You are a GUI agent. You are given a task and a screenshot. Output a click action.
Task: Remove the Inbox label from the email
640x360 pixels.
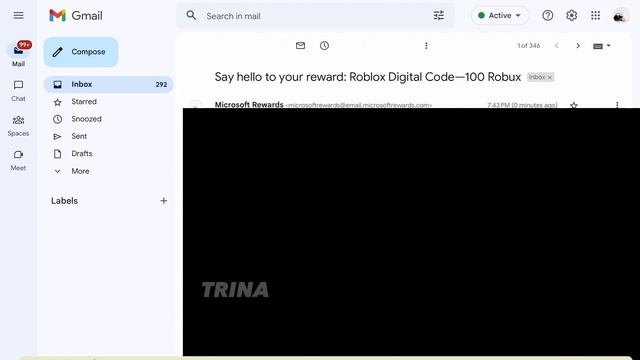coord(549,77)
